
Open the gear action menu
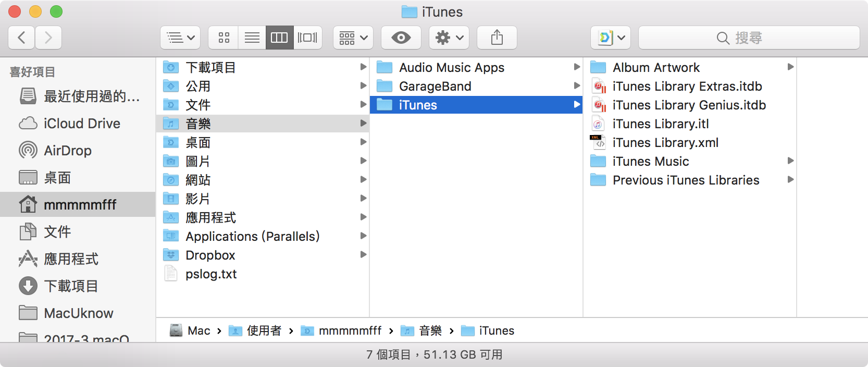[x=449, y=38]
